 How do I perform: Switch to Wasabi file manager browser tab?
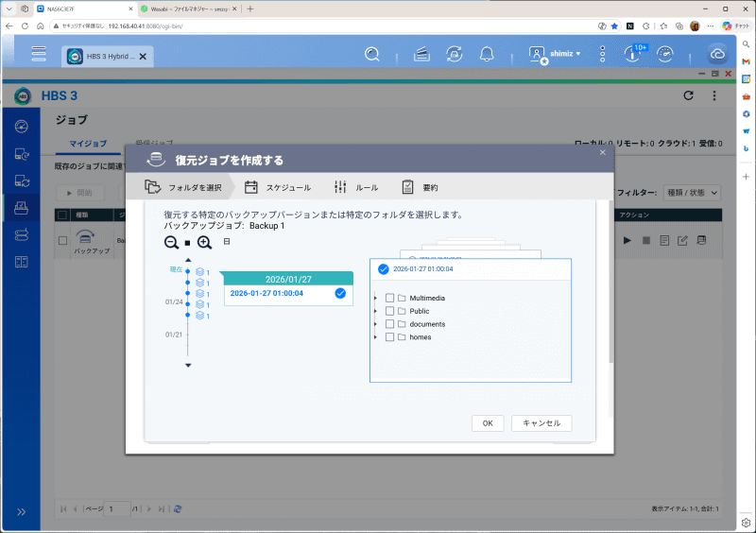[x=189, y=9]
